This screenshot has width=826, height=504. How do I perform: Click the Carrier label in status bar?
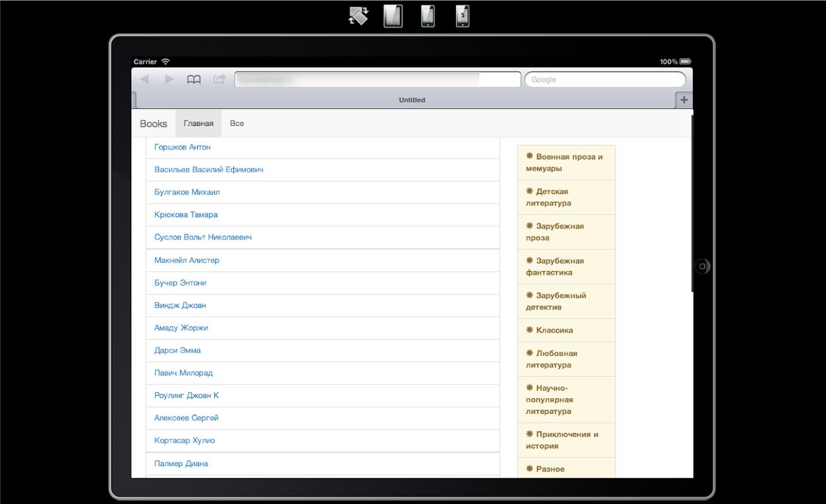click(145, 62)
